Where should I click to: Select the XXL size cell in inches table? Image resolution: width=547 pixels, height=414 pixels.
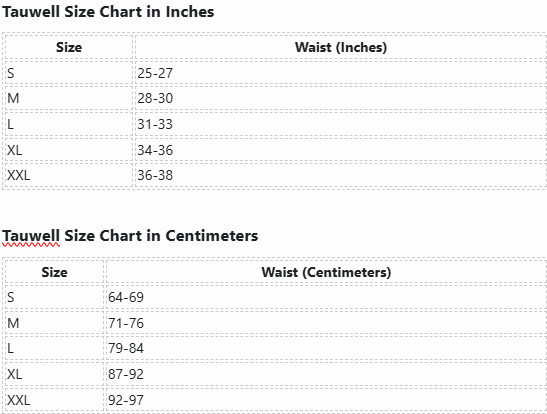point(69,175)
